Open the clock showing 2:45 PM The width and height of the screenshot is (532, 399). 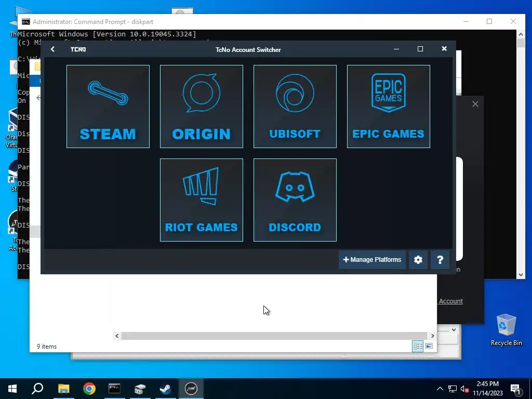(487, 389)
